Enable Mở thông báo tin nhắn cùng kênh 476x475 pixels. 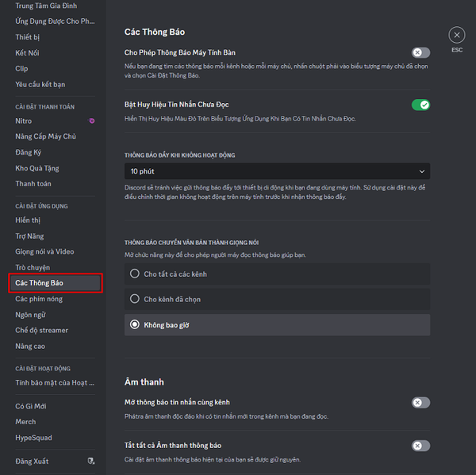[420, 403]
